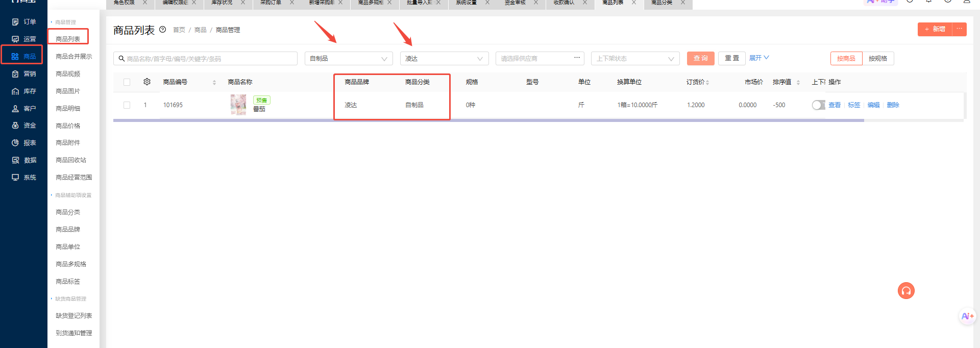
Task: Click the table's horizontal scrollbar
Action: 488,120
